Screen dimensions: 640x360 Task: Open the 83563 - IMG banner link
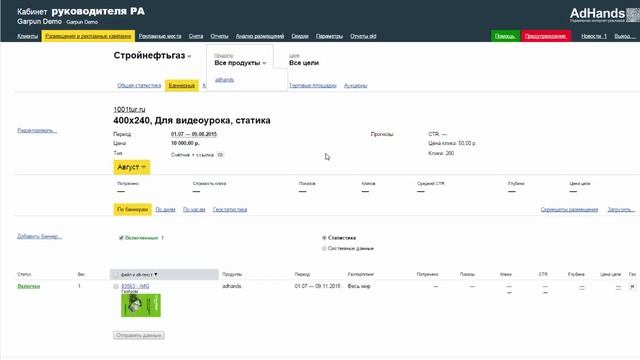click(x=135, y=286)
